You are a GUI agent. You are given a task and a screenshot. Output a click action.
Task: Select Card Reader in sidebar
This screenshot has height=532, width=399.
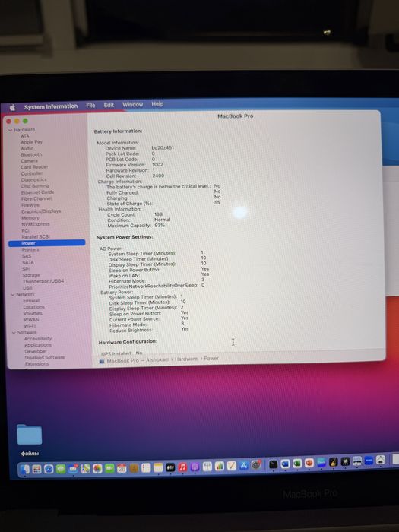point(35,167)
